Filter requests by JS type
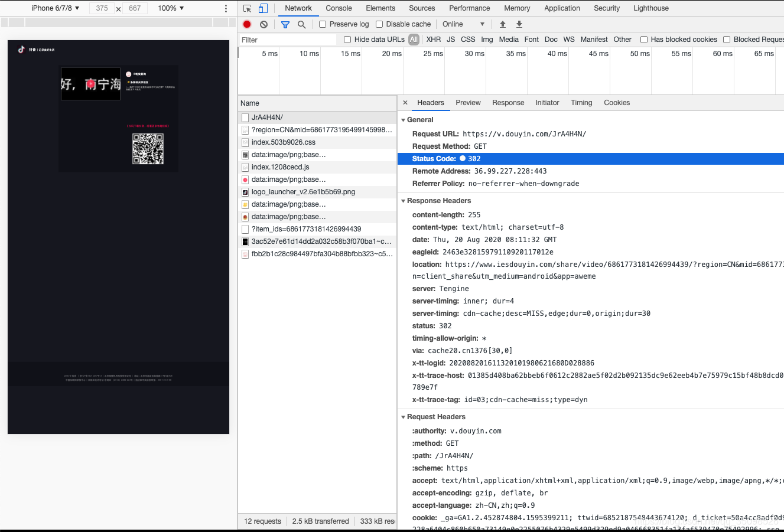 [x=451, y=40]
